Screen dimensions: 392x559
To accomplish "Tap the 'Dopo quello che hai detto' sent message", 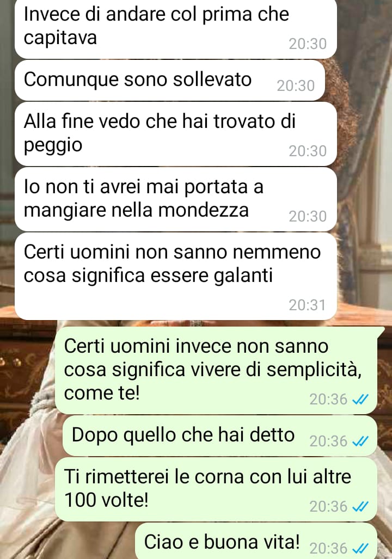I will 220,435.
